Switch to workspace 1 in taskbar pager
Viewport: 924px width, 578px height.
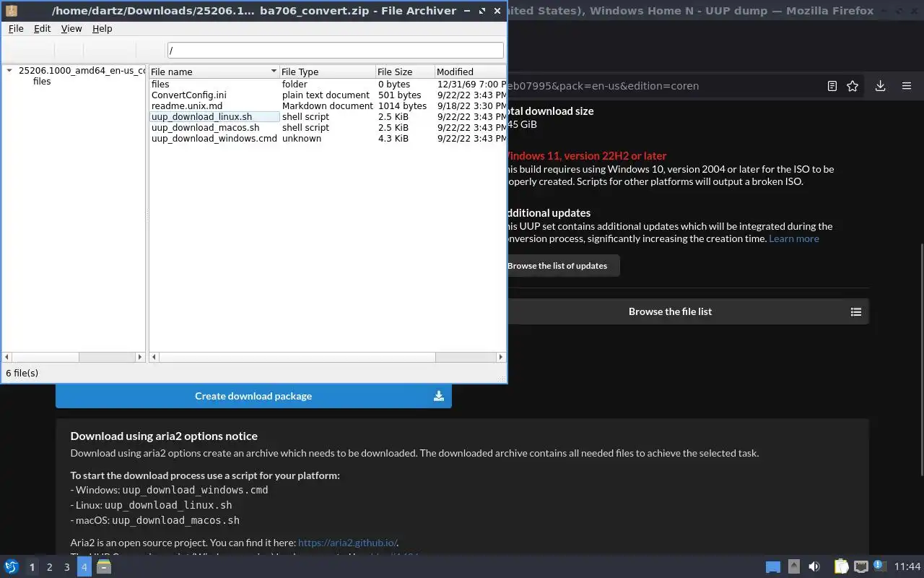click(x=32, y=567)
